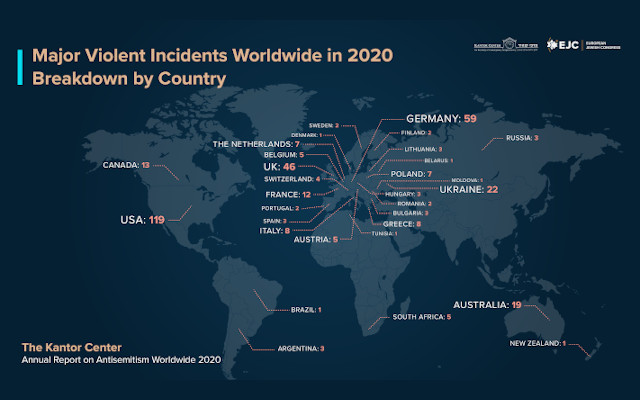
Task: Select the 'GERMANY: 59' label
Action: [x=441, y=119]
